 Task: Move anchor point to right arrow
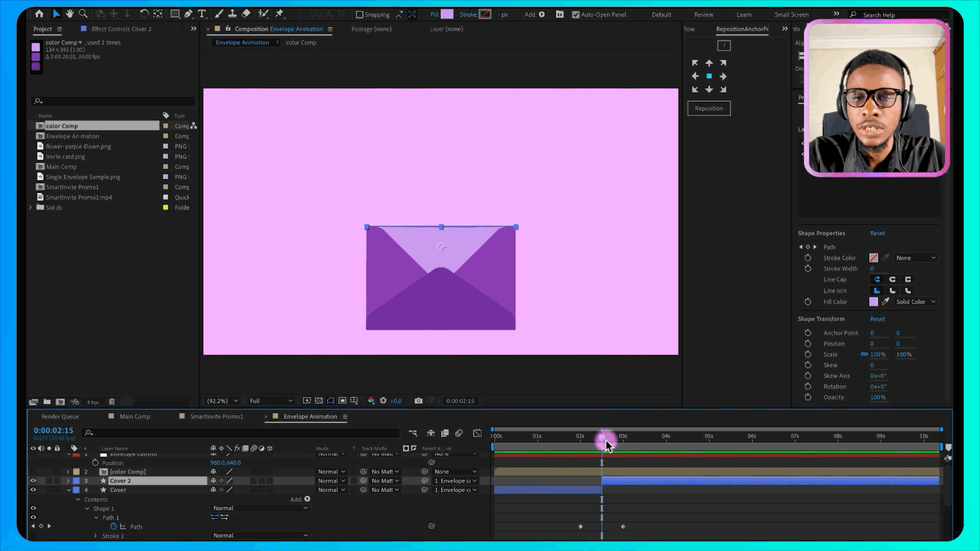tap(723, 76)
